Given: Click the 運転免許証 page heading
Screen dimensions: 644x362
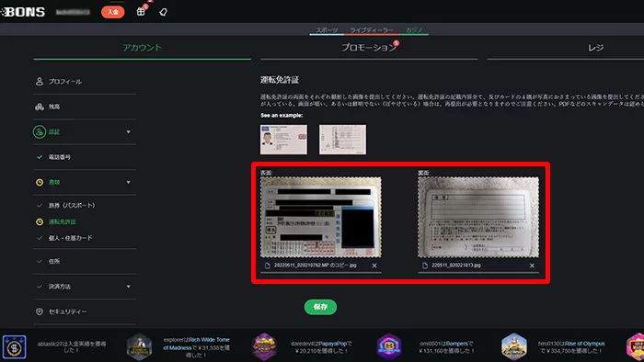Looking at the screenshot, I should pos(280,80).
